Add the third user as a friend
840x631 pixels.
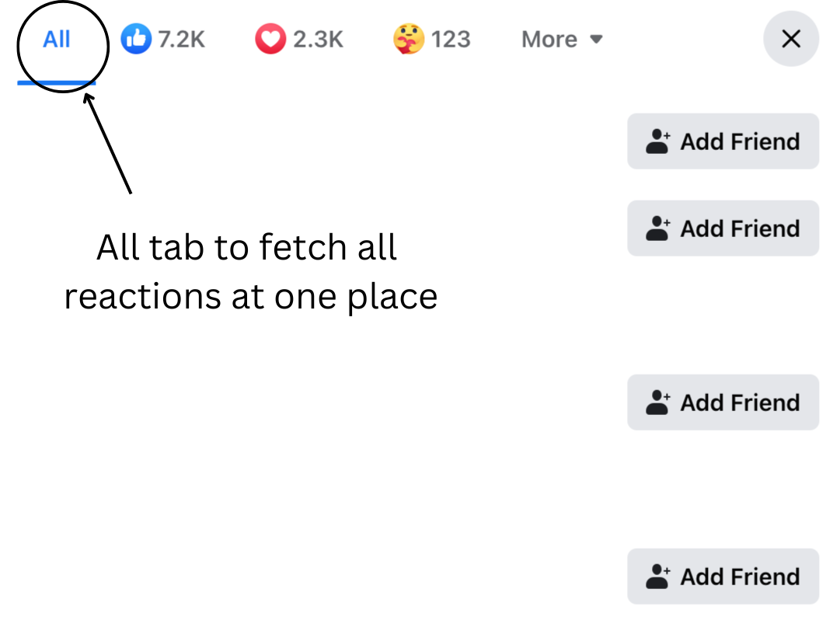(x=723, y=403)
